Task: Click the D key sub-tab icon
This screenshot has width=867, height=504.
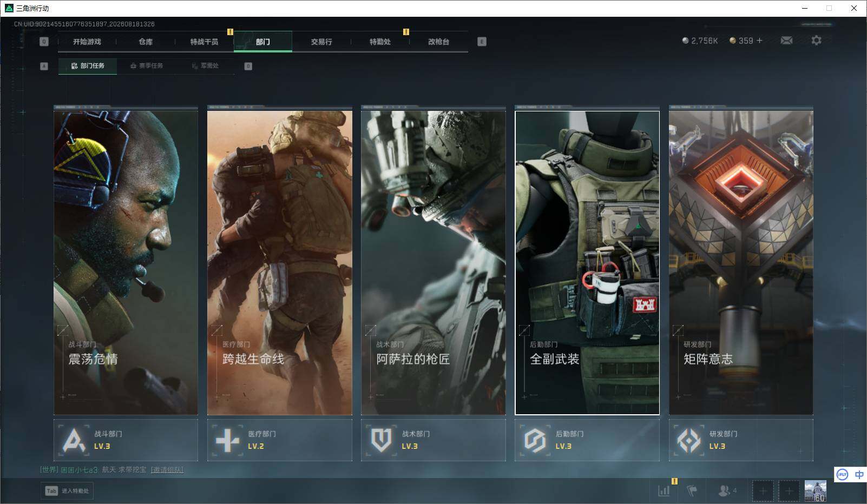Action: click(x=248, y=66)
